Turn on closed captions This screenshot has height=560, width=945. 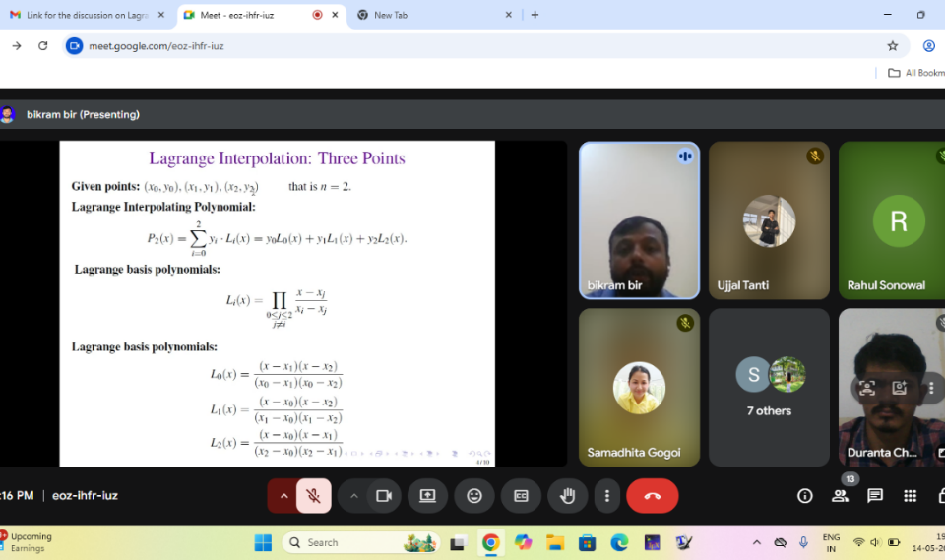click(521, 496)
